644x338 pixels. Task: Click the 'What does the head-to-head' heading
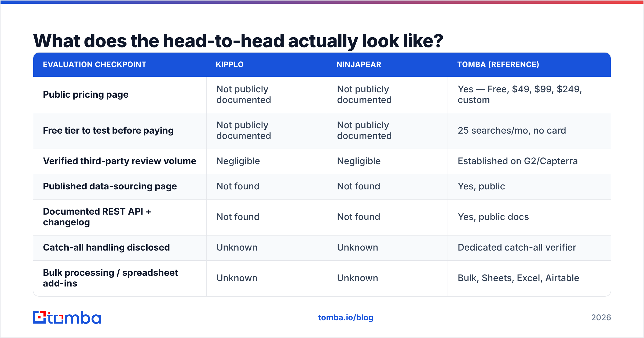click(x=238, y=41)
